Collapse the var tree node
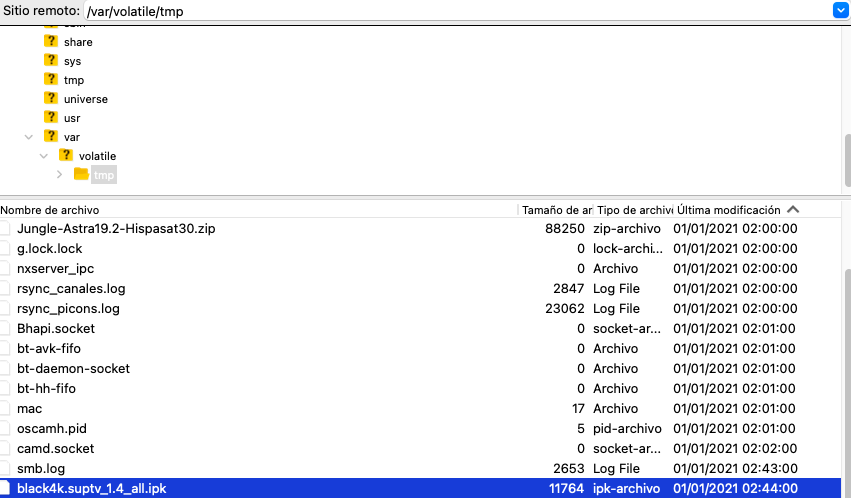 pyautogui.click(x=29, y=137)
